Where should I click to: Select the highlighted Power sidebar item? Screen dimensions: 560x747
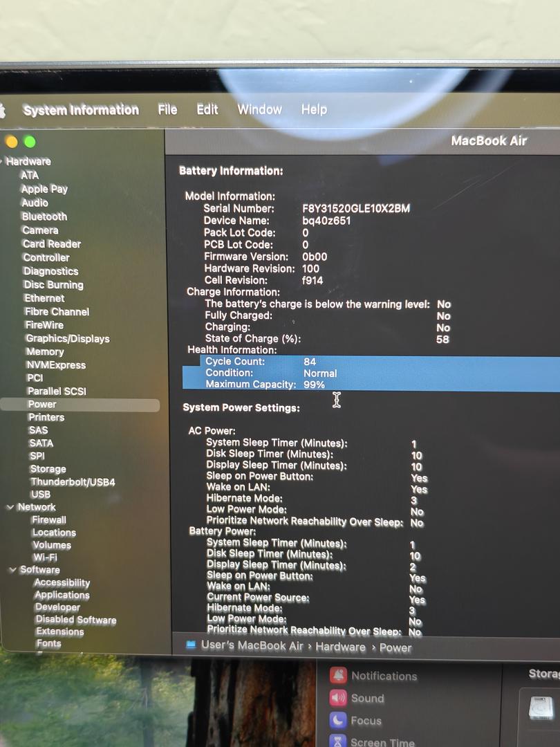tap(80, 405)
